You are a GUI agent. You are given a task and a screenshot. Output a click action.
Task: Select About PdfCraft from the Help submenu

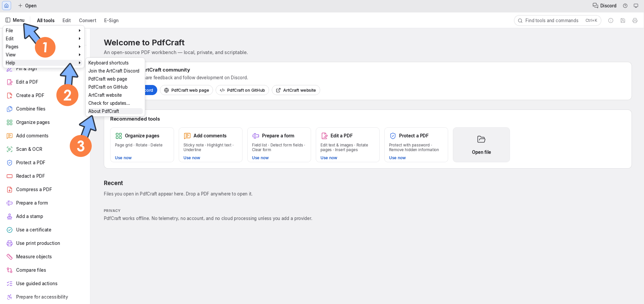point(115,111)
